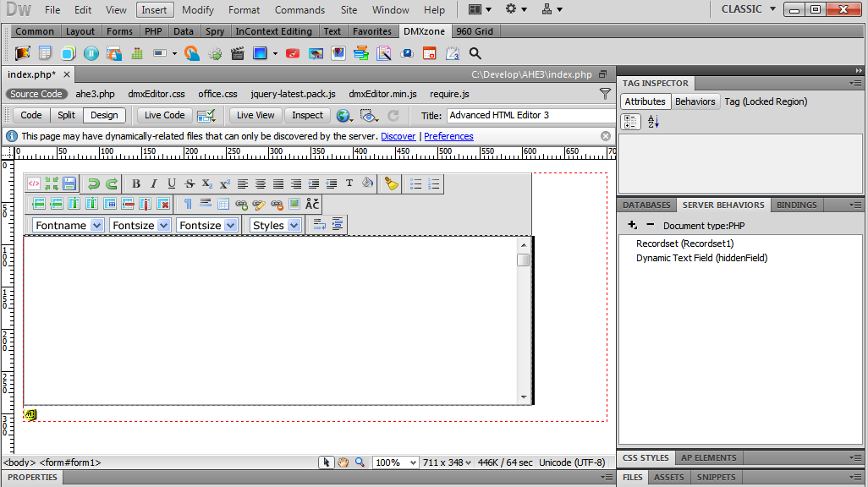Open the CLASSIC workspace switcher dropdown

[749, 9]
